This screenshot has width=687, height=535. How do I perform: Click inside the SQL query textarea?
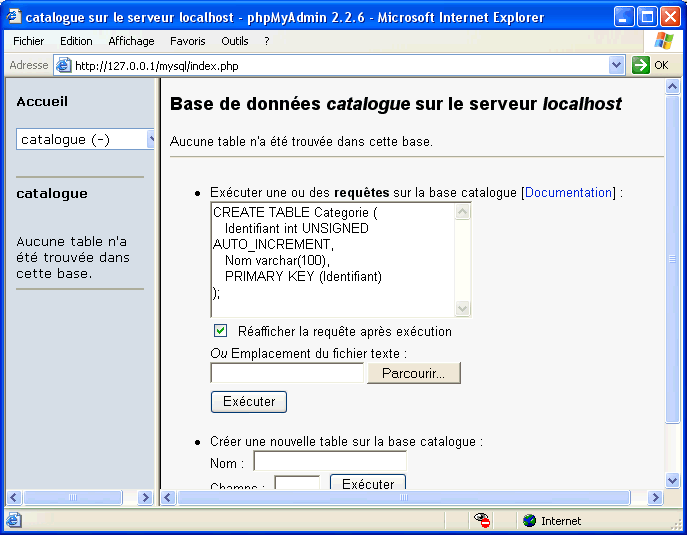(x=333, y=260)
